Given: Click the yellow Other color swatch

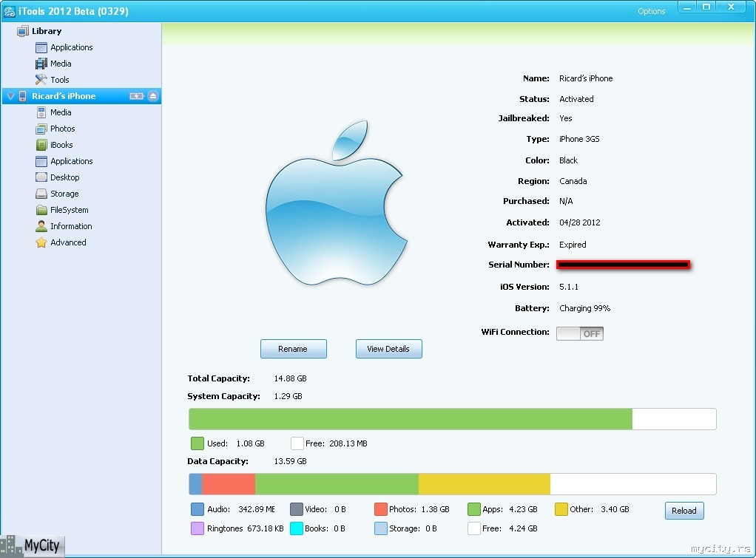Looking at the screenshot, I should (561, 509).
